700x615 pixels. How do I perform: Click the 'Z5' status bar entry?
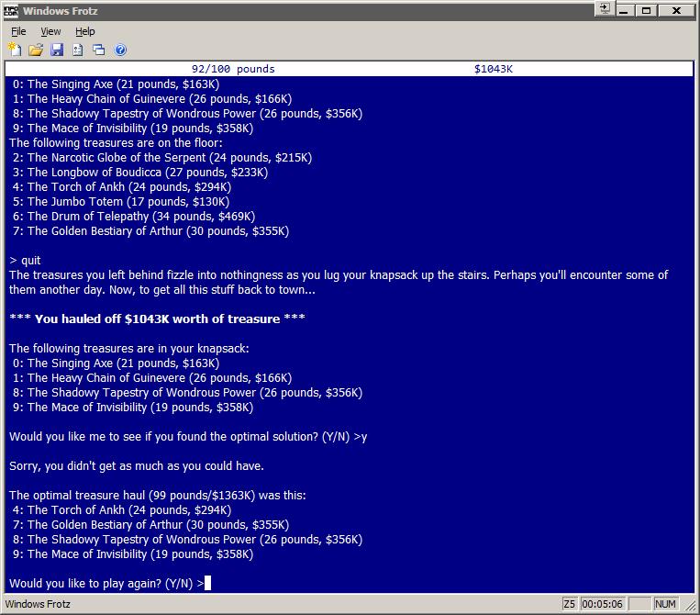coord(569,604)
